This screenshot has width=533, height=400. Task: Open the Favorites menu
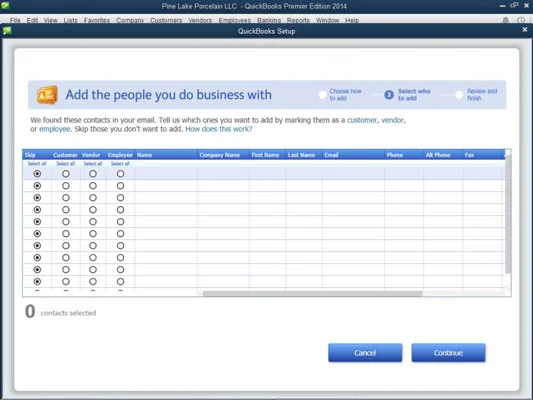[x=97, y=20]
